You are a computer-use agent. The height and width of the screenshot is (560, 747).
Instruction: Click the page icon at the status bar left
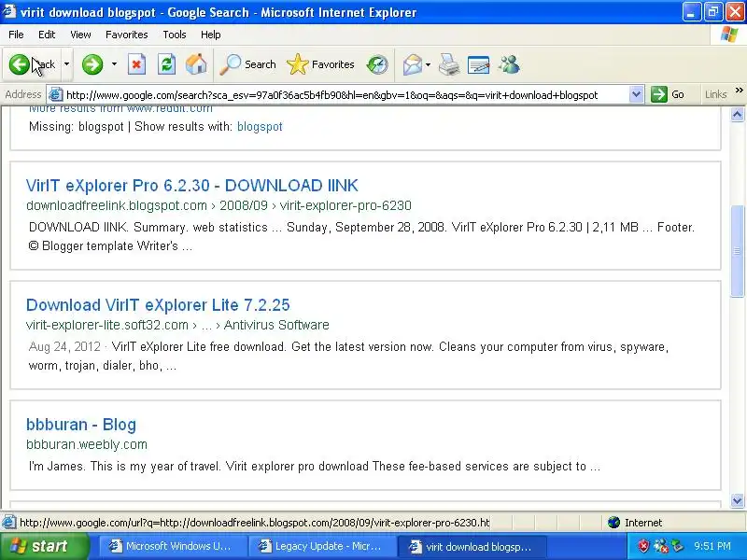coord(8,523)
